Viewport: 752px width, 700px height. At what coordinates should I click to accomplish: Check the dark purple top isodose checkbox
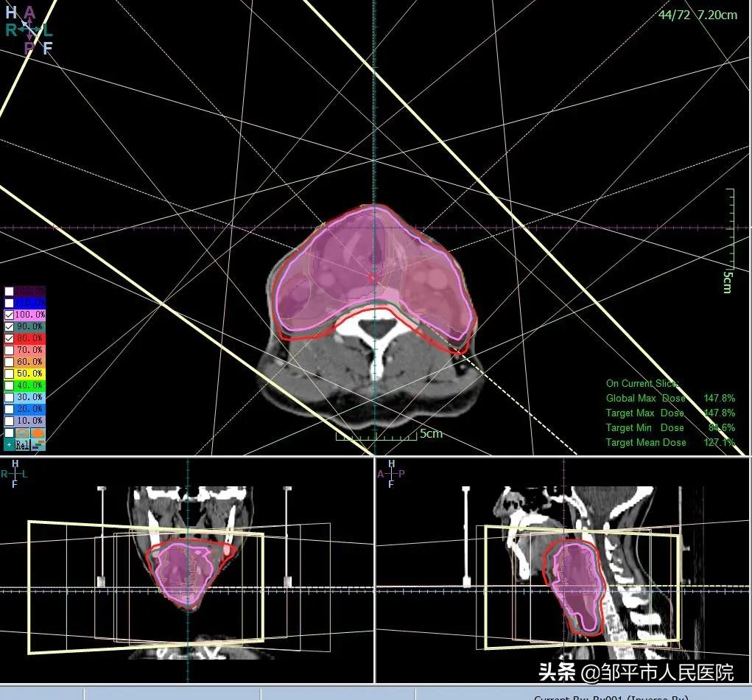(x=9, y=291)
